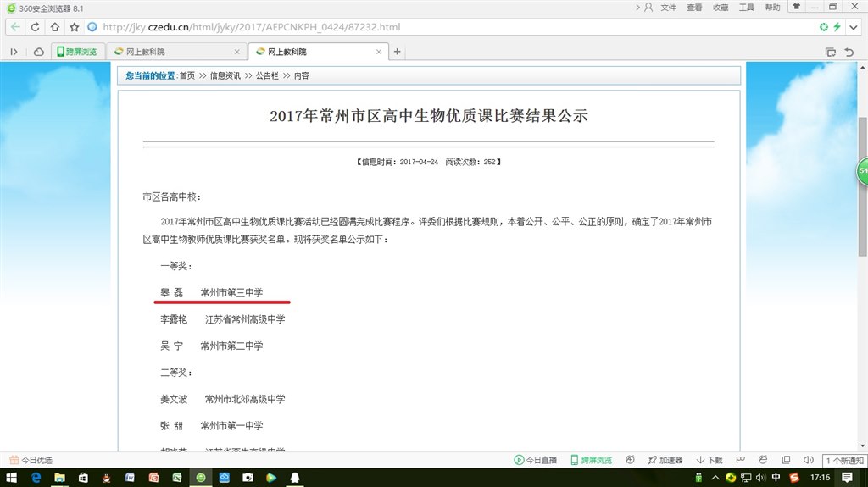Viewport: 868px width, 487px height.
Task: Open the sidebar toggle icon left of tabs
Action: [x=14, y=52]
